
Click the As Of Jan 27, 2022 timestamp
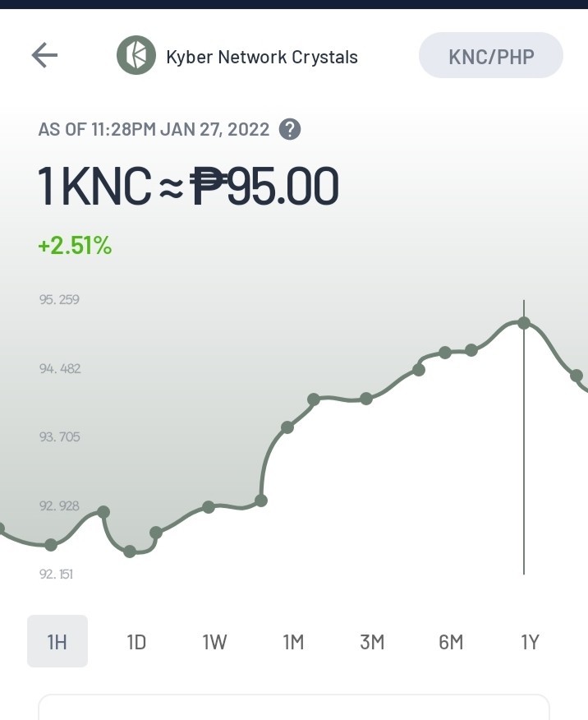(x=154, y=130)
